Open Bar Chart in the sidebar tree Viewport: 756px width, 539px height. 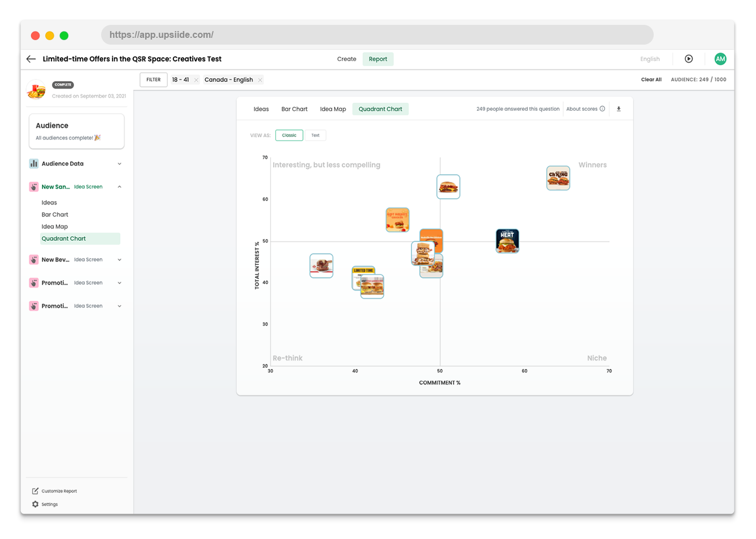pyautogui.click(x=55, y=215)
